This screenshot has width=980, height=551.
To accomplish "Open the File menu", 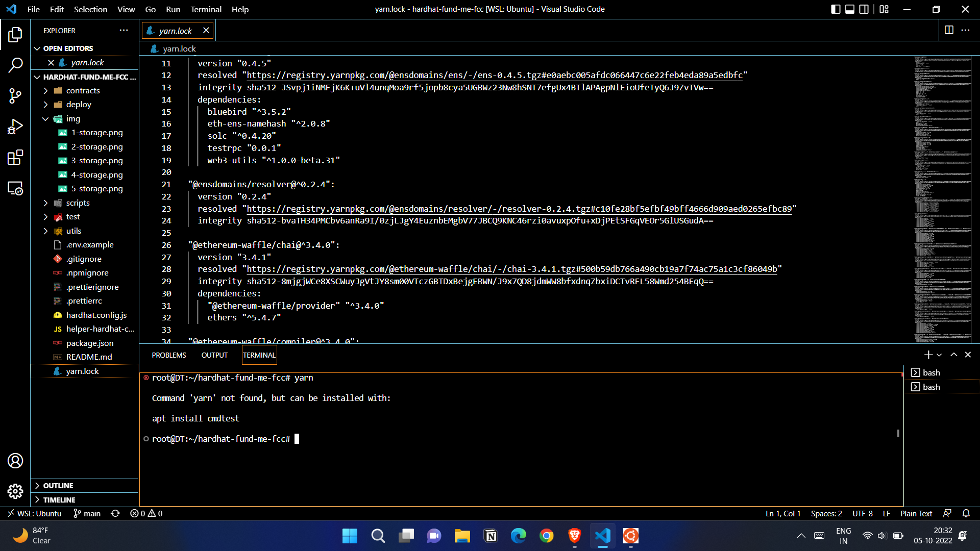I will (x=34, y=9).
